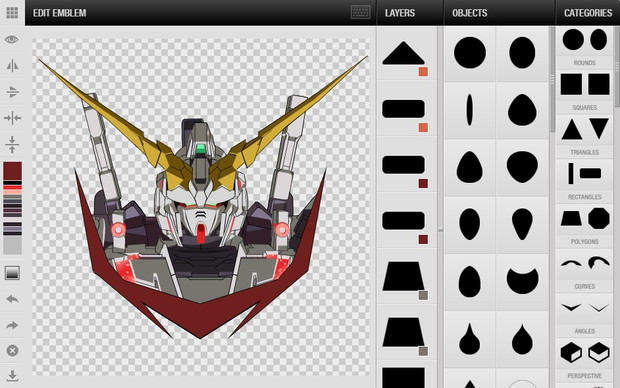This screenshot has height=388, width=620.
Task: Click the Layers panel scrollbar
Action: [440, 230]
